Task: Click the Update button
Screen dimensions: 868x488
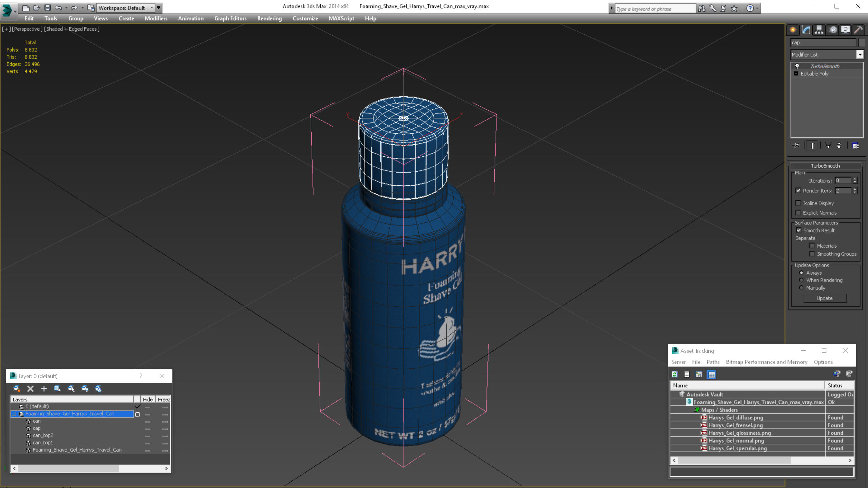Action: [825, 298]
